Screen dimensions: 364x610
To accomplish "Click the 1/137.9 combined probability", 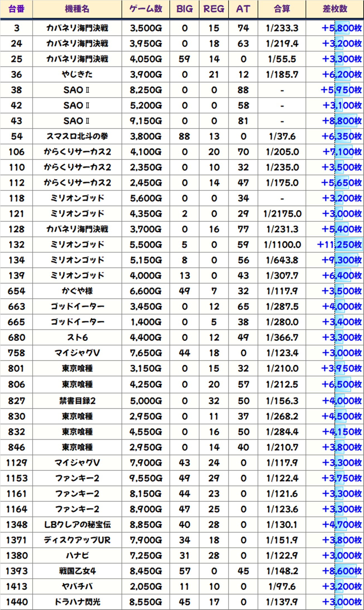I will click(282, 602).
